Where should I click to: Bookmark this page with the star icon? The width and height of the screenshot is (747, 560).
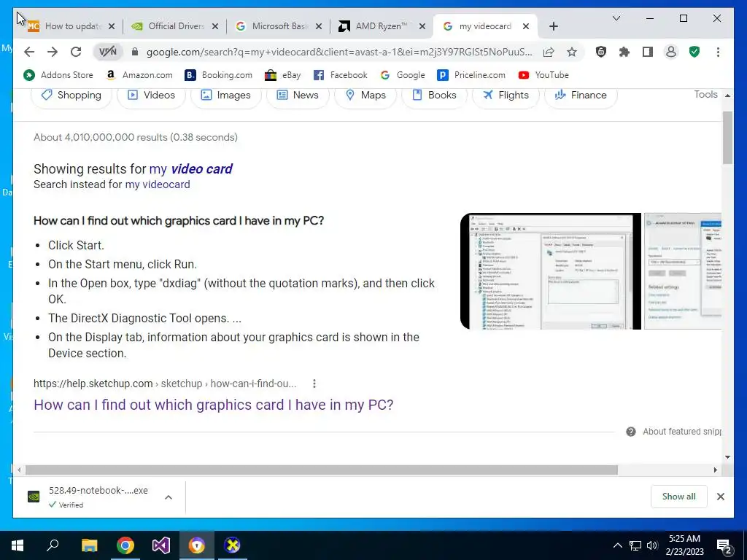coord(572,52)
